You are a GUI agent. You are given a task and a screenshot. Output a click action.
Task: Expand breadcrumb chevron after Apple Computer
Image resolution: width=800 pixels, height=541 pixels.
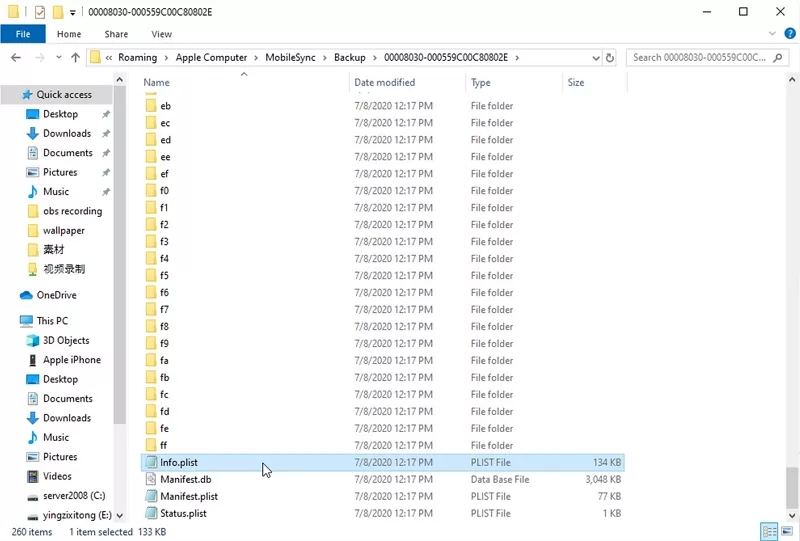tap(256, 58)
